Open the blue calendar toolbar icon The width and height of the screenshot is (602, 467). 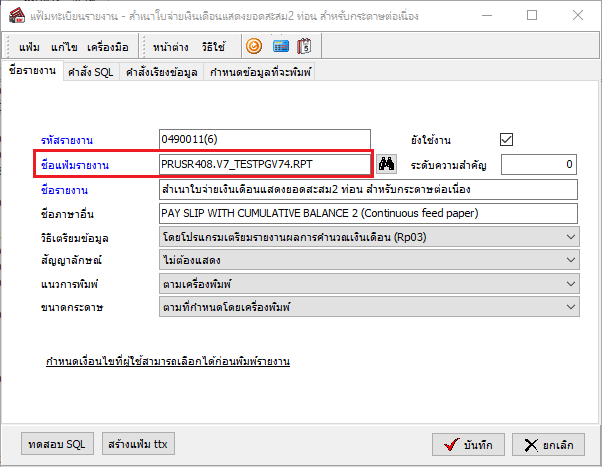(281, 46)
